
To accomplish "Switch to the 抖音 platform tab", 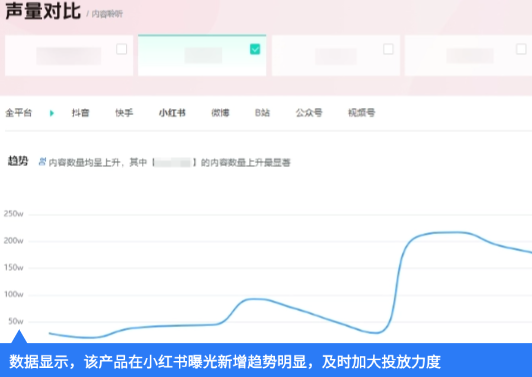I will [80, 113].
